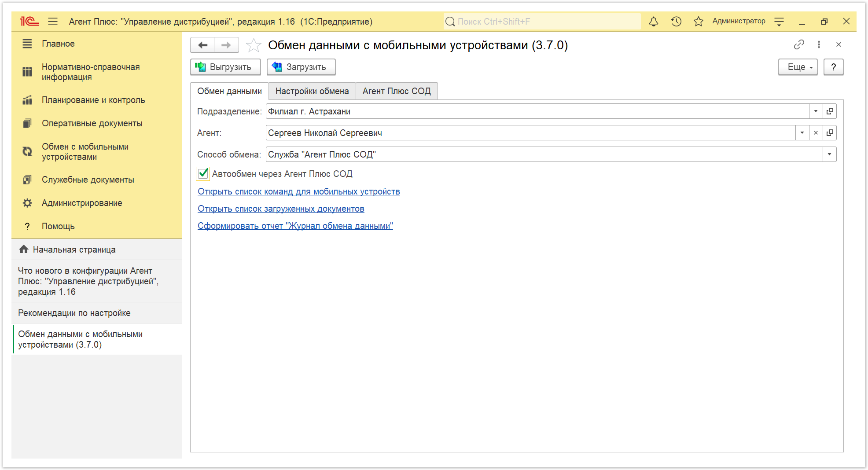The height and width of the screenshot is (470, 868).
Task: Click the sync arrows icon for mobile exchange
Action: coord(27,151)
